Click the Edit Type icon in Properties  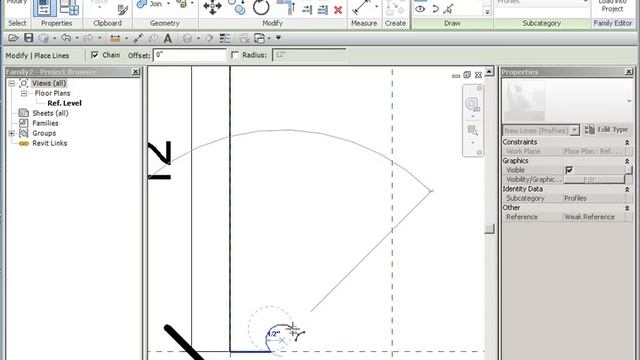pos(589,130)
